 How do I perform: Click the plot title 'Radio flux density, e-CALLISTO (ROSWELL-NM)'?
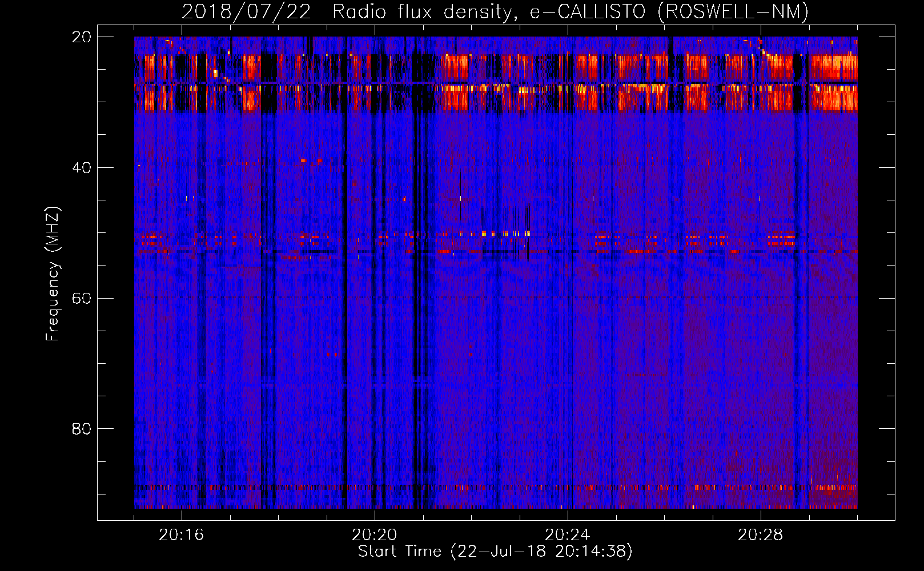(571, 11)
